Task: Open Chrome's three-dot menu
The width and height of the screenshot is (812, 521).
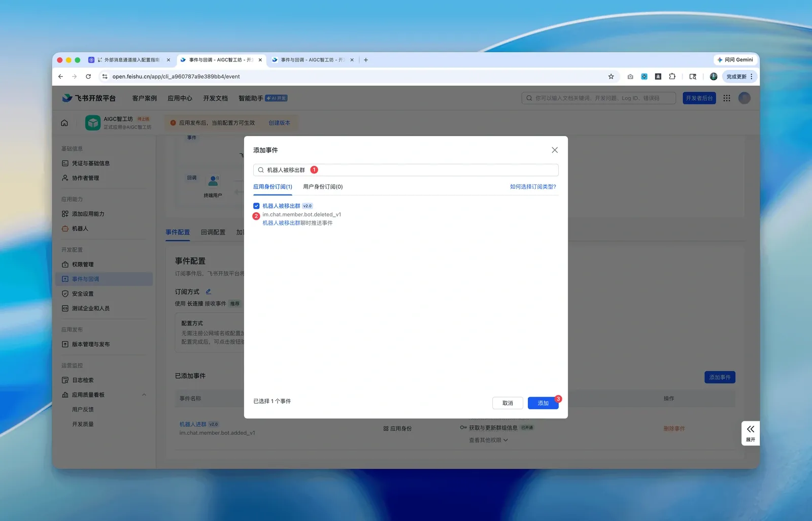Action: pyautogui.click(x=752, y=77)
